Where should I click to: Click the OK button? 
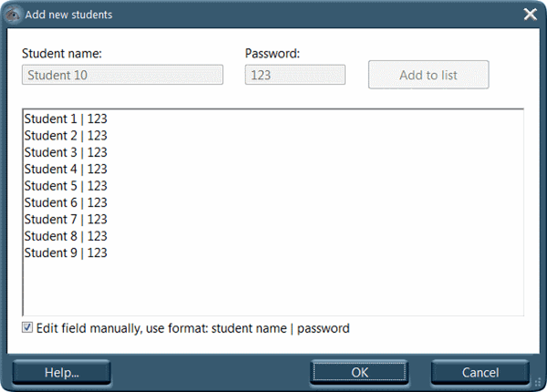point(359,372)
